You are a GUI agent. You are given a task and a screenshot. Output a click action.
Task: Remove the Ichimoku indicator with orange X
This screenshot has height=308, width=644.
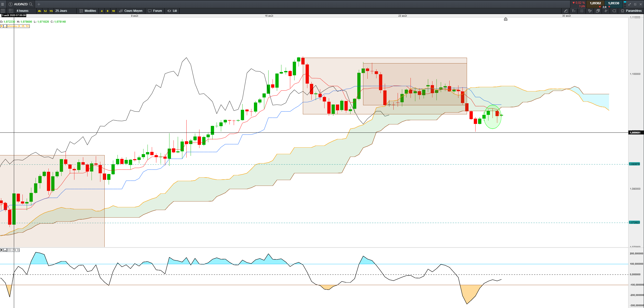click(2, 26)
